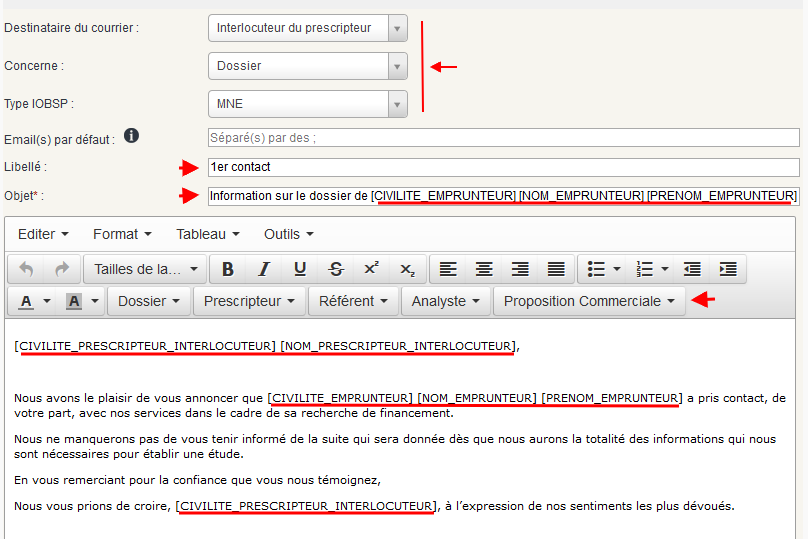Underline the selected text
This screenshot has height=539, width=808.
click(x=300, y=269)
